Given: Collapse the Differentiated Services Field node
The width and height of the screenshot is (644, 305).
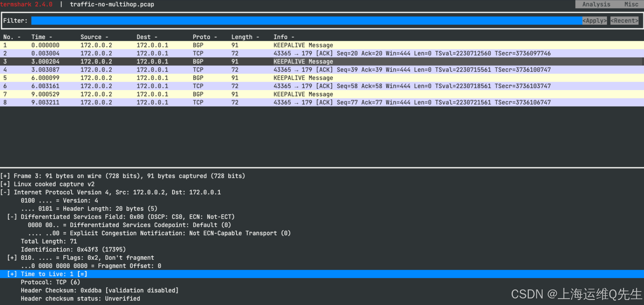Looking at the screenshot, I should click(12, 217).
